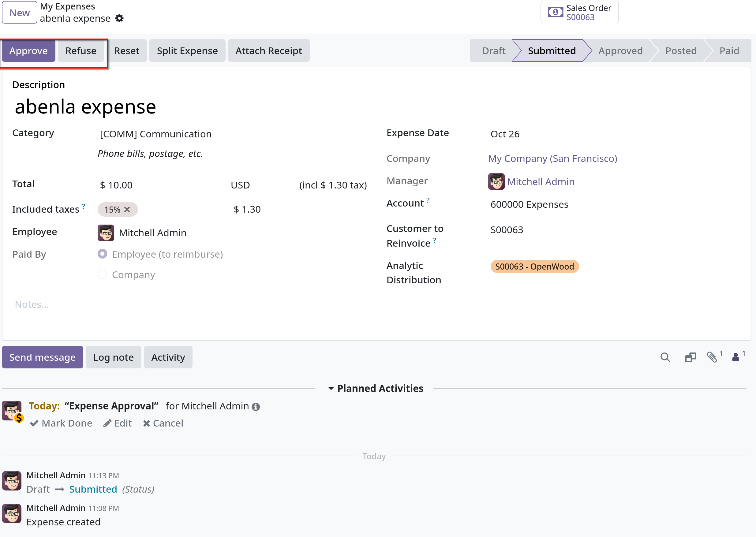This screenshot has height=537, width=756.
Task: Show followers person icon
Action: 735,357
